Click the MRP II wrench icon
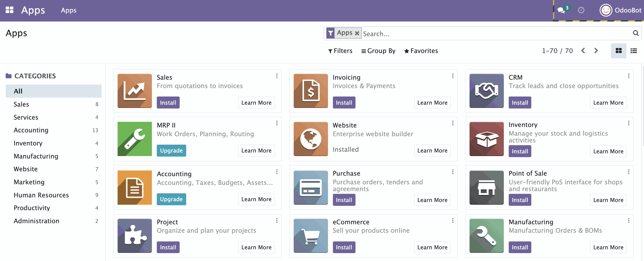Screen dimensions: 644x261 point(135,139)
